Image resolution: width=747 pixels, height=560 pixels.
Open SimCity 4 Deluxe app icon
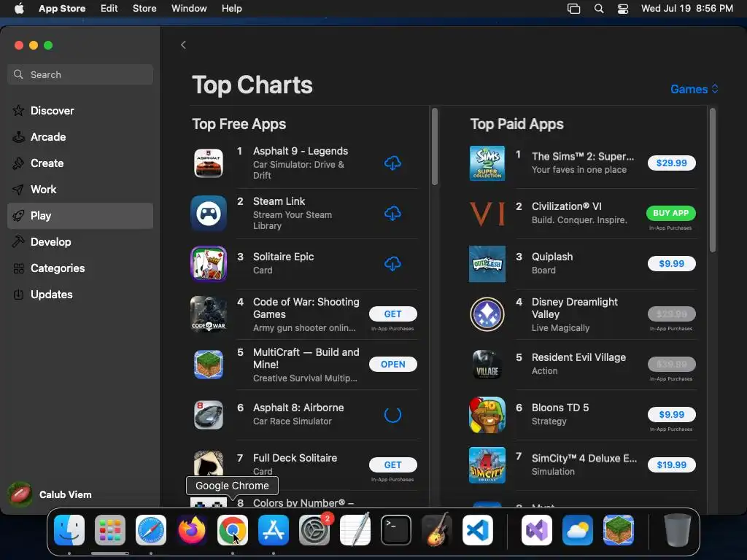tap(487, 464)
